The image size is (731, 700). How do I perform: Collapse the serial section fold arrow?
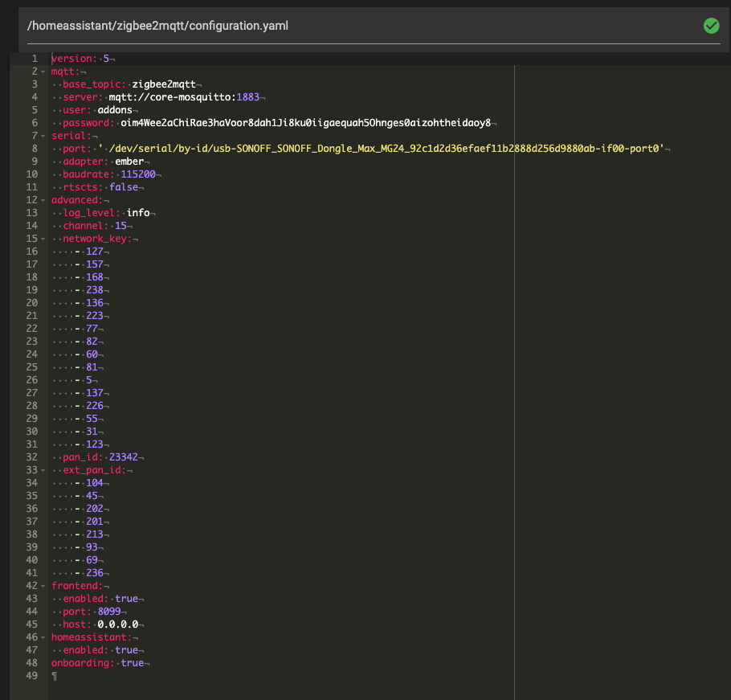click(43, 136)
